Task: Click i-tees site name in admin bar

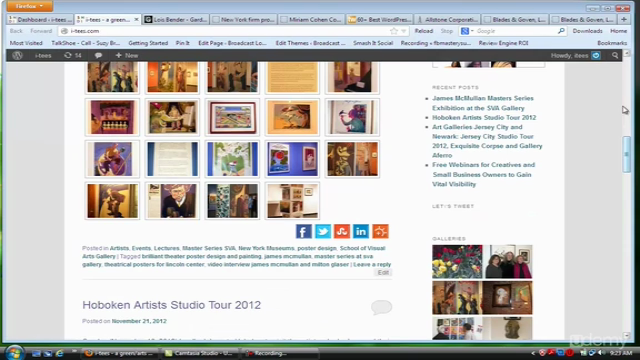Action: 43,56
